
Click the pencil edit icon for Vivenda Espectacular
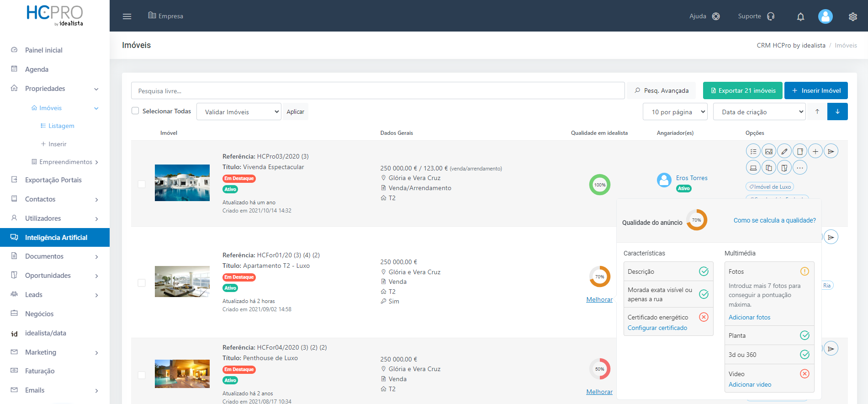[x=784, y=151]
